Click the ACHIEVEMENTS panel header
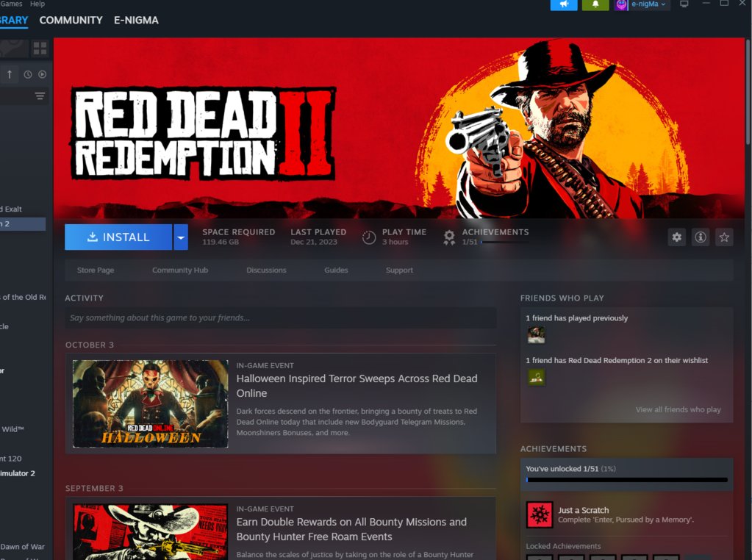 tap(554, 449)
